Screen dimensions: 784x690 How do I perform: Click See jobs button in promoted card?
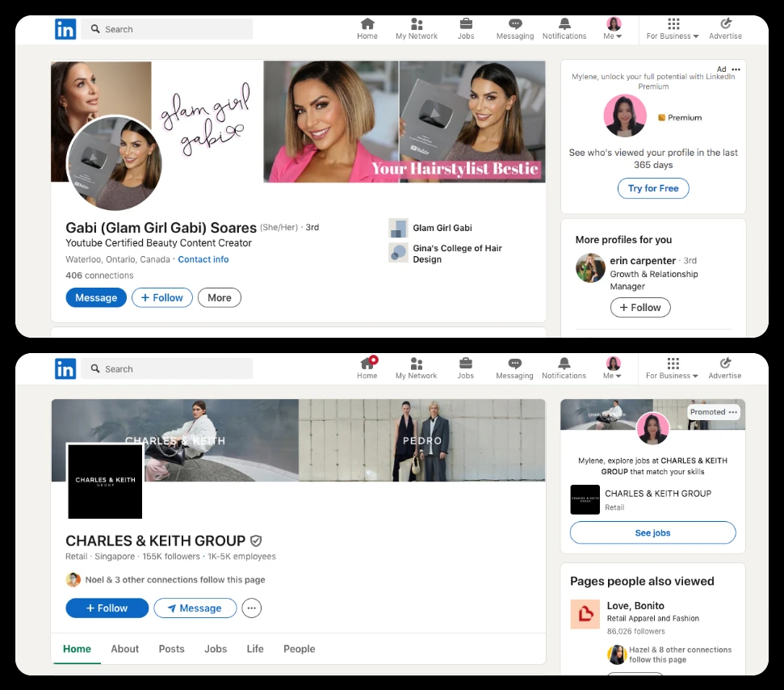point(653,533)
